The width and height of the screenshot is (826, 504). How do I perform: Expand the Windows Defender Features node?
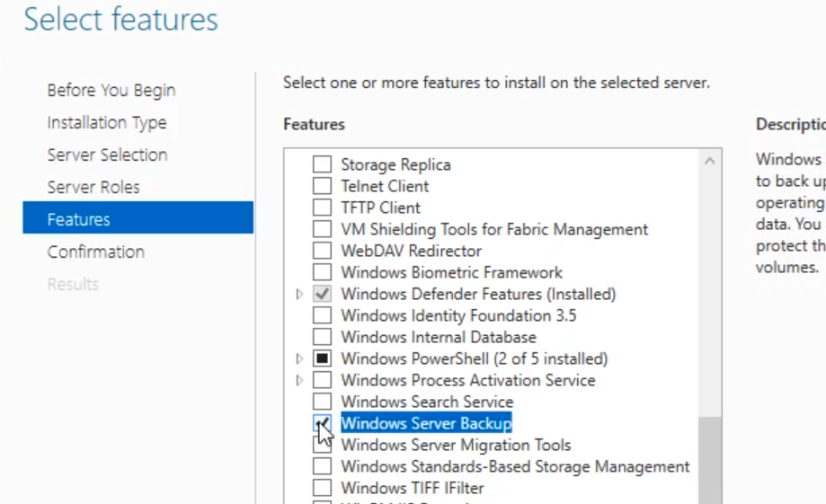(300, 294)
